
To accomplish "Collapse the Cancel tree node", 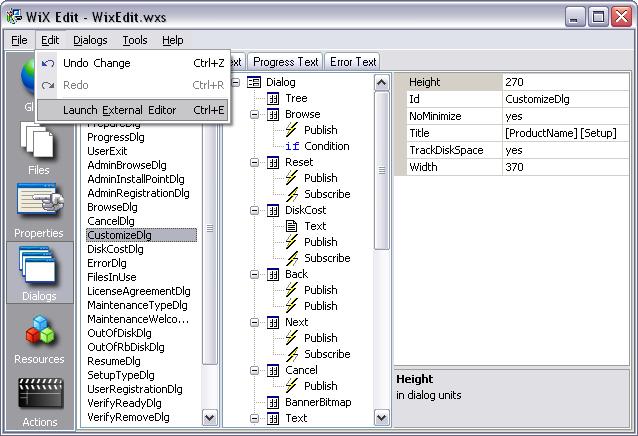I will click(254, 370).
